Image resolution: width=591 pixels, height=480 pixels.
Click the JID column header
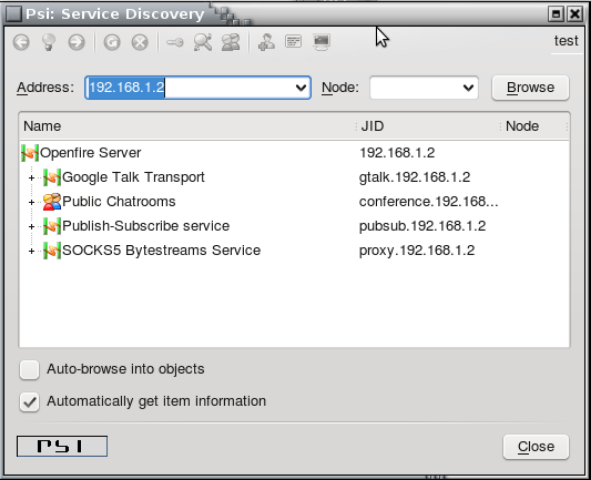[x=428, y=126]
